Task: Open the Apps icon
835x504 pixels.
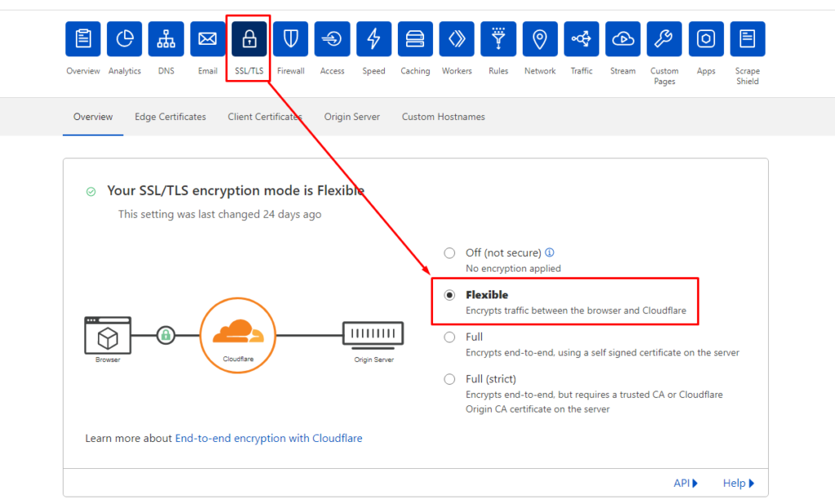Action: pyautogui.click(x=706, y=39)
